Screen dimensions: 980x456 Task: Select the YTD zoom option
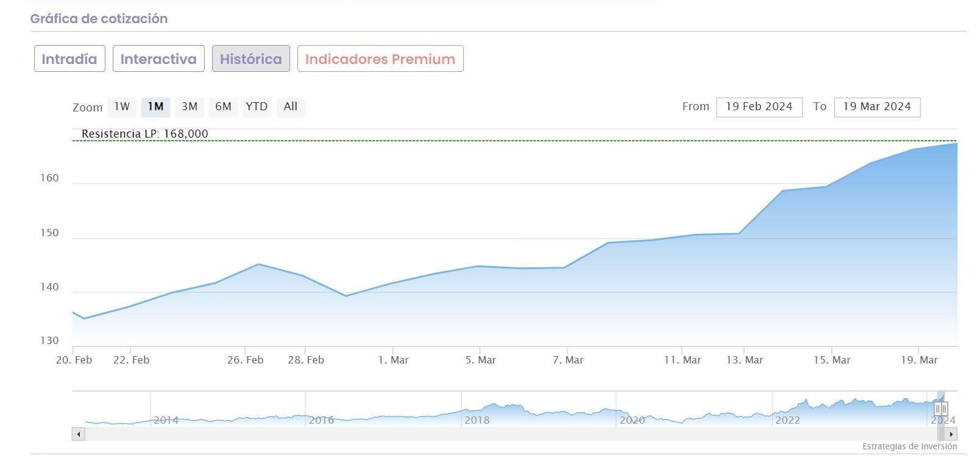(257, 107)
